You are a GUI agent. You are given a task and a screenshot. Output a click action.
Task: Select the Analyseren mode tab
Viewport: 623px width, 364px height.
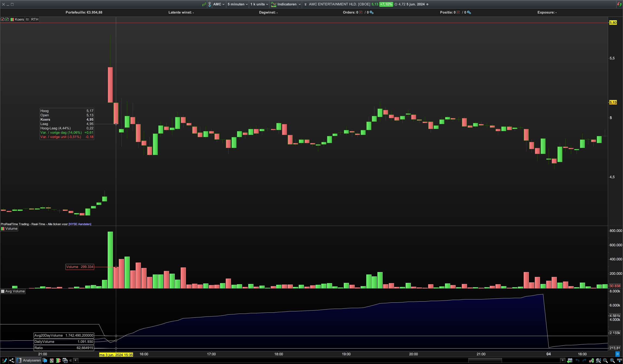pyautogui.click(x=29, y=360)
